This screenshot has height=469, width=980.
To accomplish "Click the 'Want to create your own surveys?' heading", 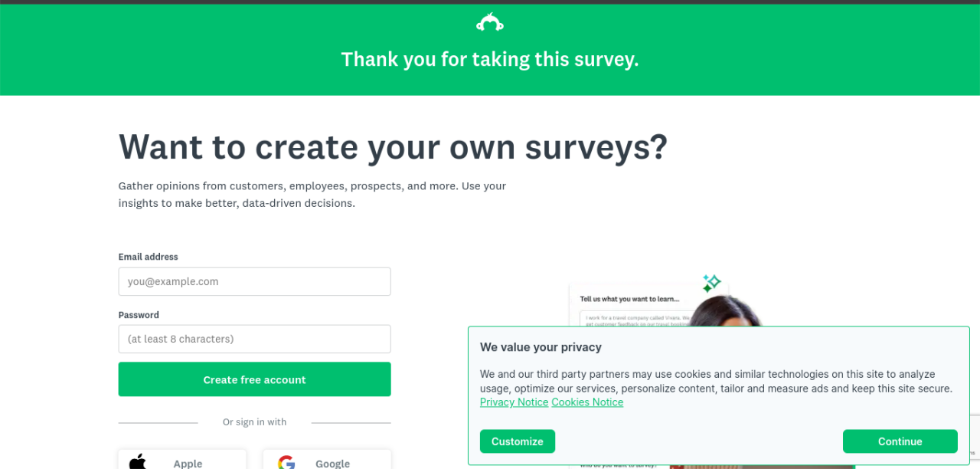I will tap(393, 147).
